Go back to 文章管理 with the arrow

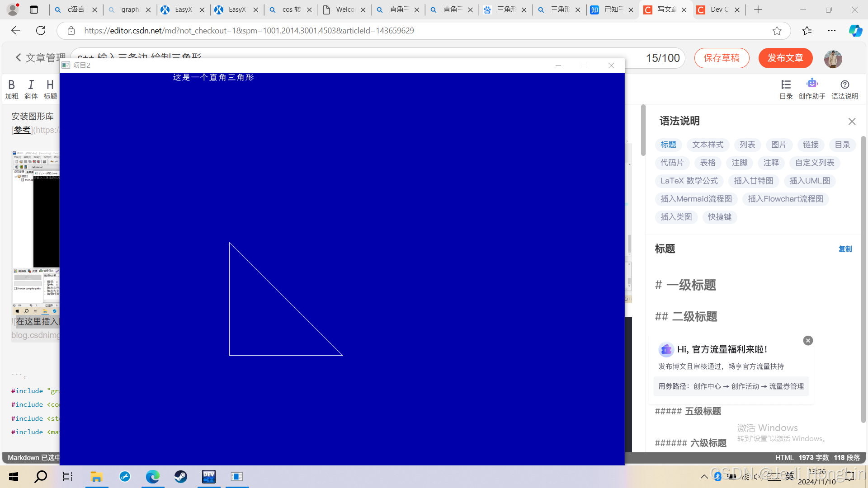coord(18,57)
